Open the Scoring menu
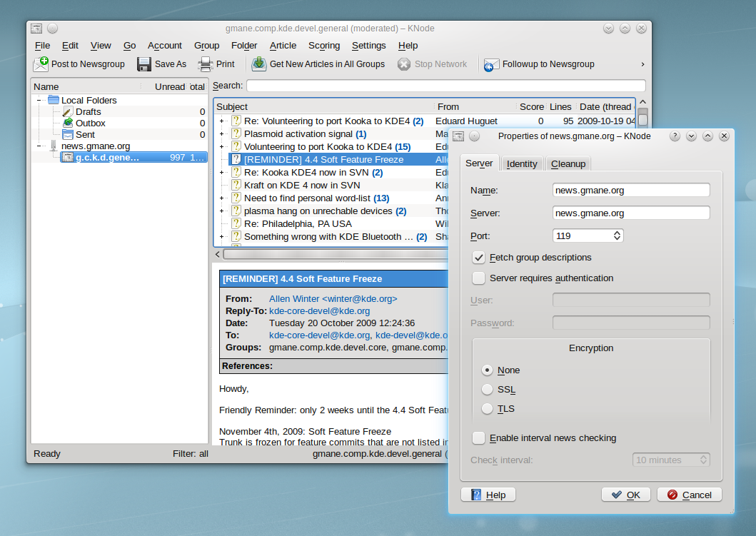Screen dimensions: 756x536 [x=323, y=46]
